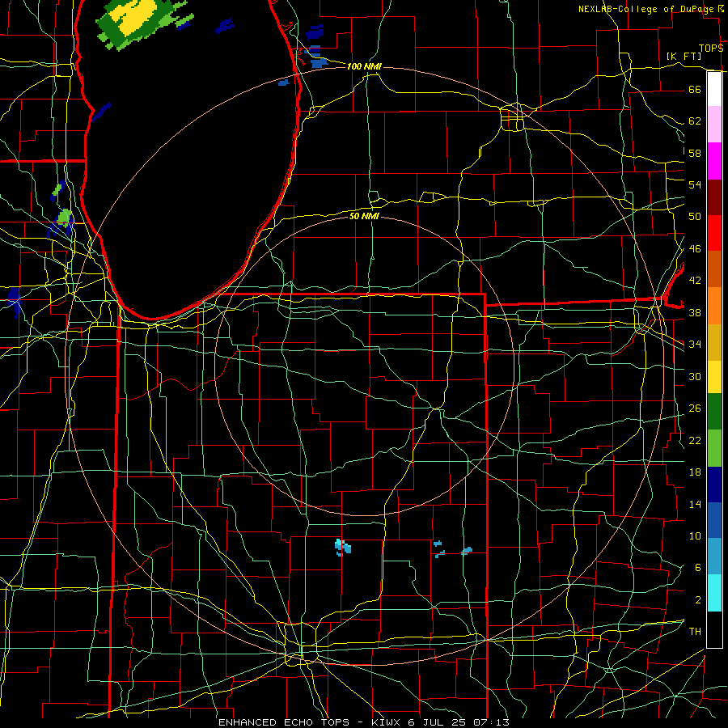728x728 pixels.
Task: Select the 50 value on the legend
Action: pyautogui.click(x=695, y=217)
